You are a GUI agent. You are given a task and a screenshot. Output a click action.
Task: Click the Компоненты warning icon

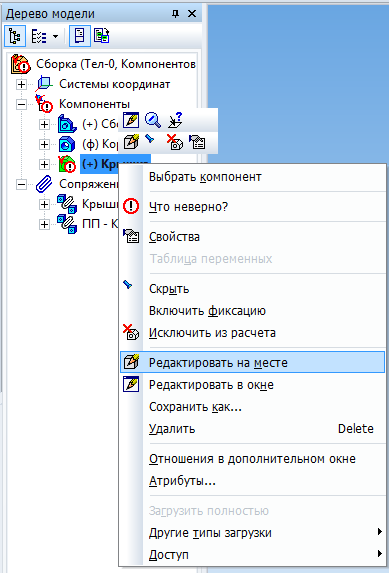(44, 104)
